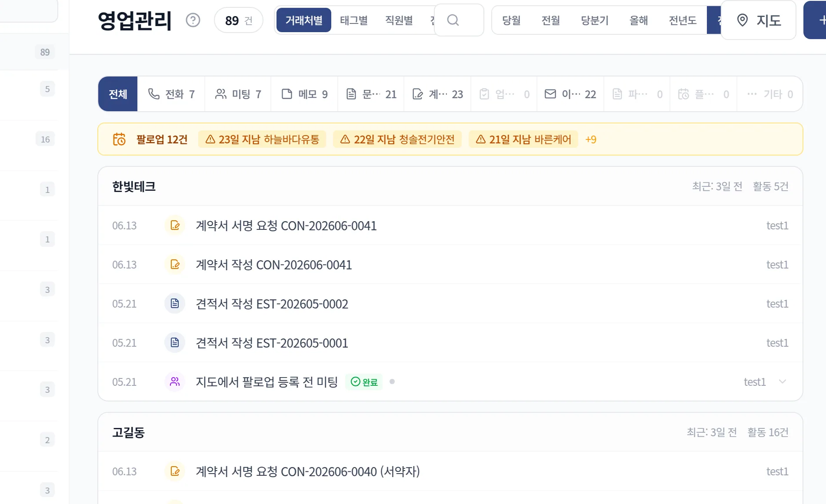Filter activities by 미팅 7
Image resolution: width=826 pixels, height=504 pixels.
point(238,94)
